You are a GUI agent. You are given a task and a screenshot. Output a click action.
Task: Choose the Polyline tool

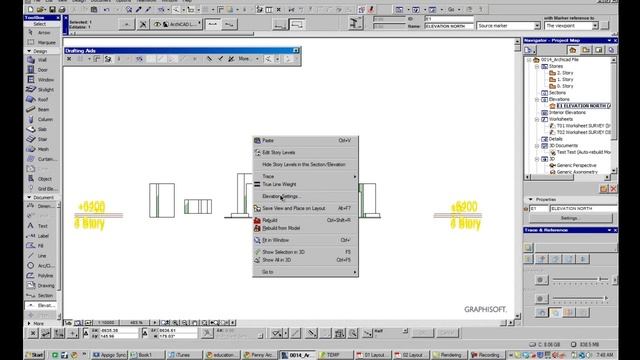coord(41,276)
